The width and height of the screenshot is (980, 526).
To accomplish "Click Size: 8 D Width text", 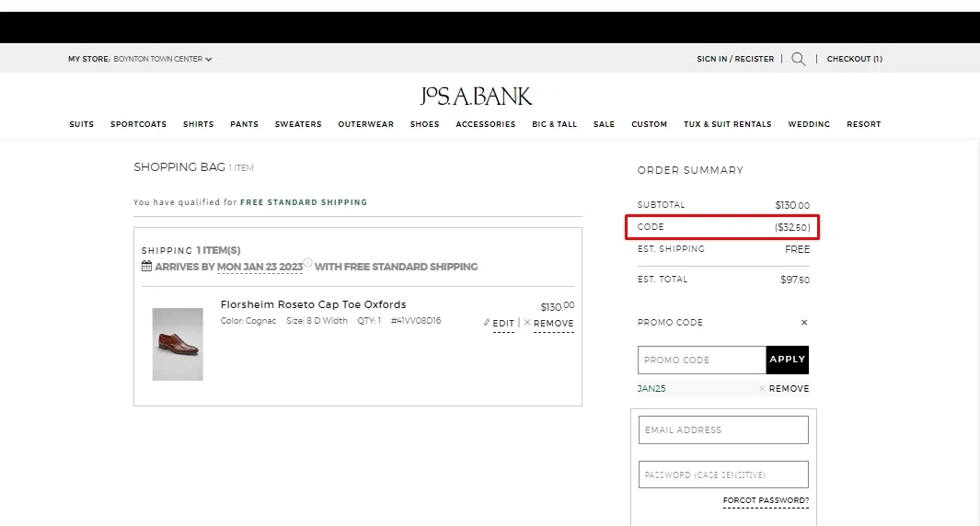I will 317,320.
